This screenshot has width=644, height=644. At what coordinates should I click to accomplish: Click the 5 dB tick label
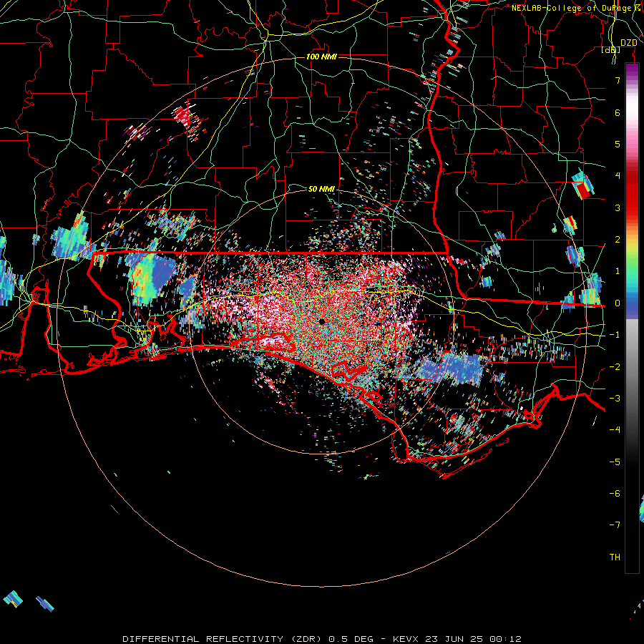click(618, 144)
